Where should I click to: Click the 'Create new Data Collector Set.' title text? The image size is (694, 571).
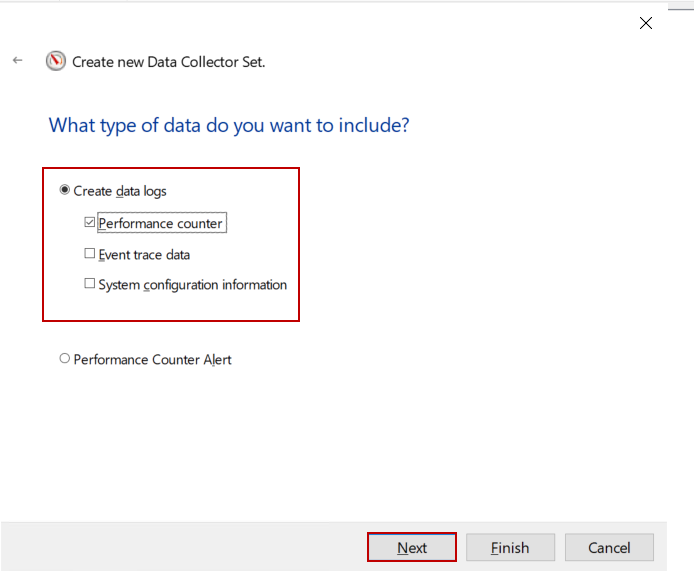(x=168, y=62)
